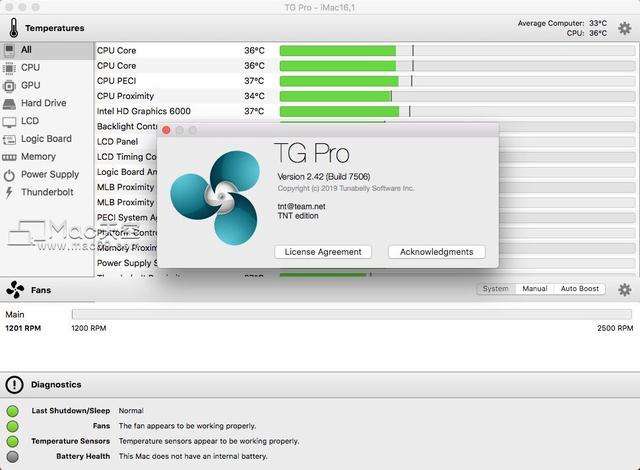Click the Memory module icon in sidebar

tap(9, 157)
